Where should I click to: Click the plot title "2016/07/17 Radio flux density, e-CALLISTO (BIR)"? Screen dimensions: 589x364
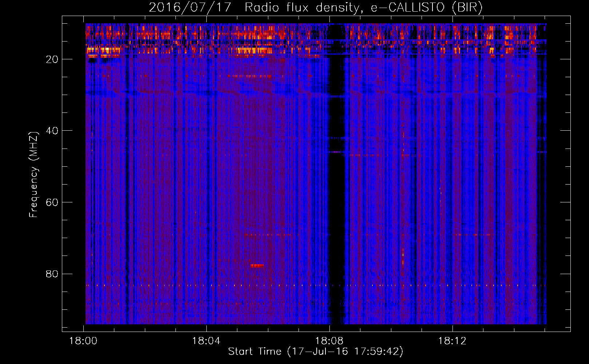click(316, 7)
